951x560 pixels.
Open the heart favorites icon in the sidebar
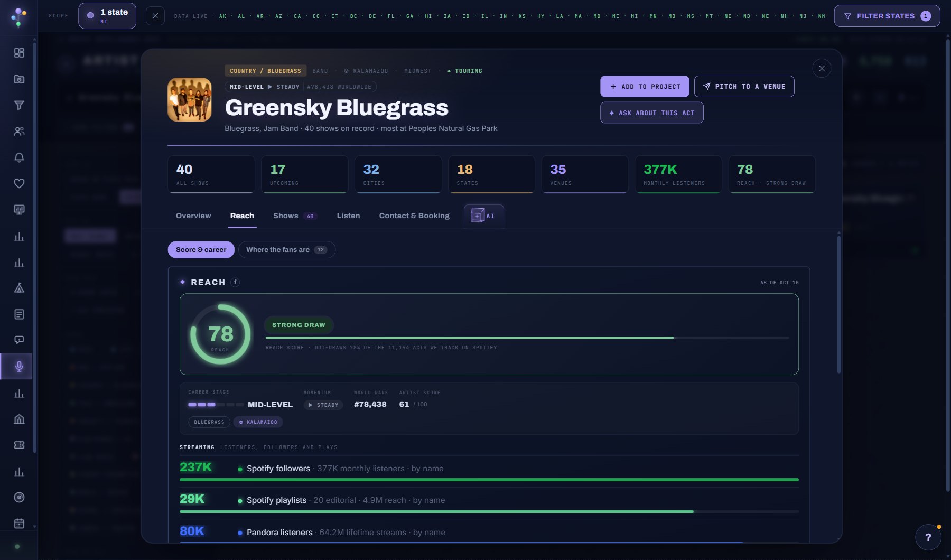coord(19,183)
